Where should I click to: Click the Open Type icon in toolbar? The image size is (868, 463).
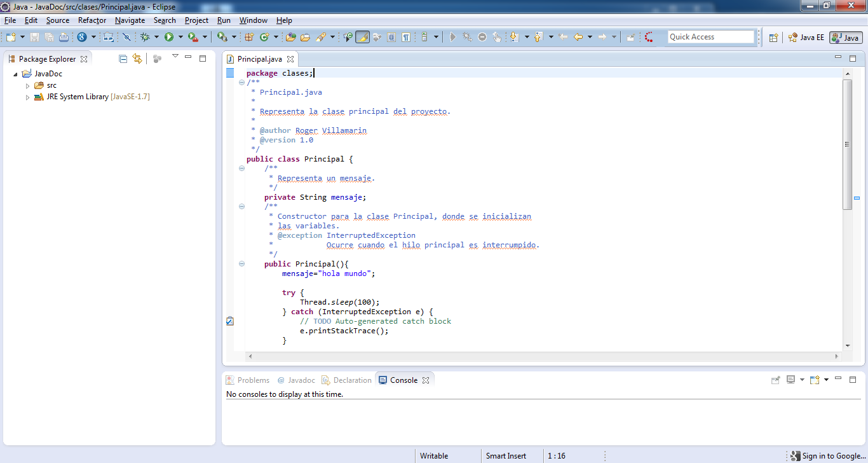click(x=291, y=38)
